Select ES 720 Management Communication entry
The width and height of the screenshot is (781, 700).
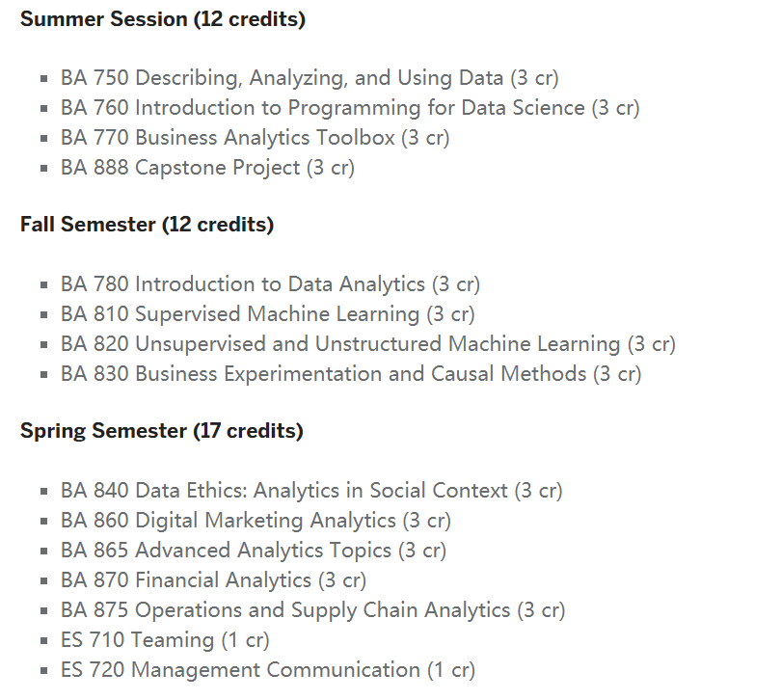(267, 670)
